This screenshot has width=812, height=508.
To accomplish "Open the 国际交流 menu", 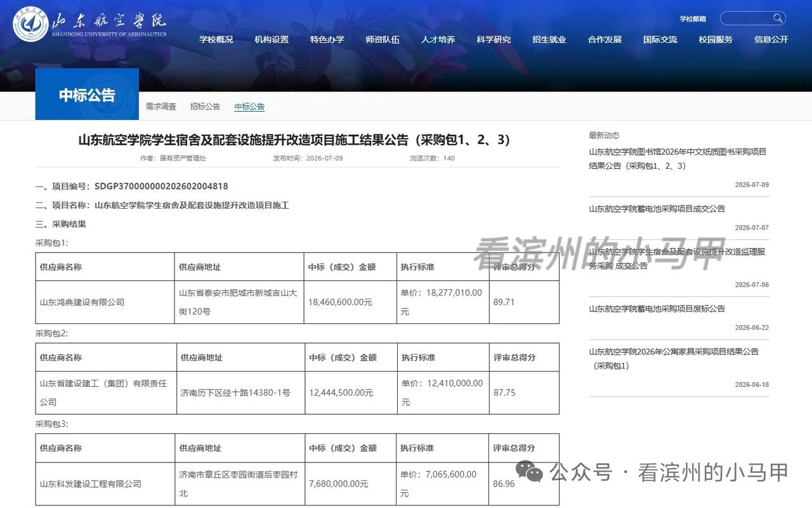I will click(660, 39).
